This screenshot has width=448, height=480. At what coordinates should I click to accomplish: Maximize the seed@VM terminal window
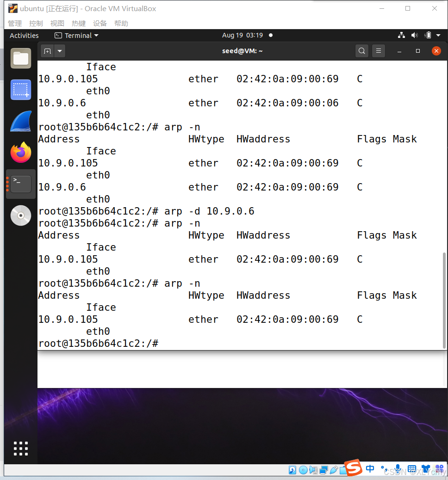point(417,51)
